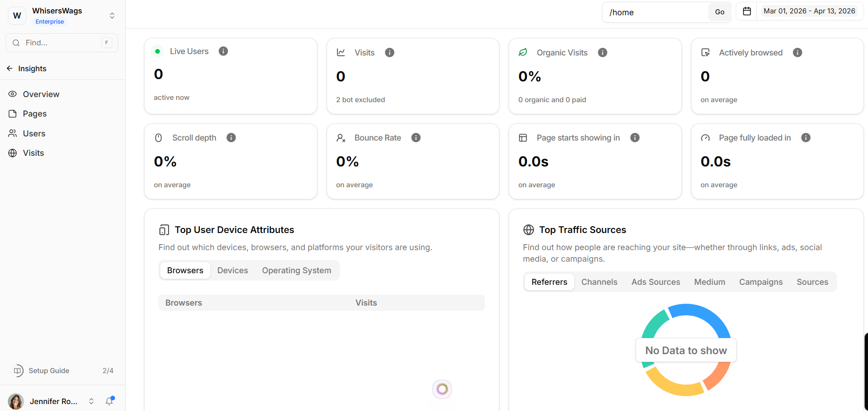Click the calendar icon for date range

click(747, 11)
